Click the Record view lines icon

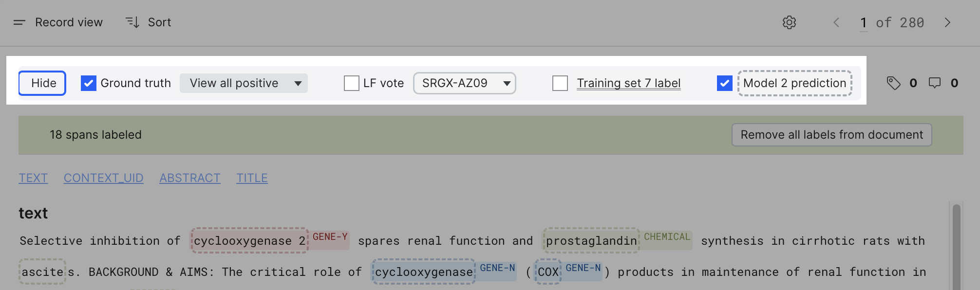point(19,22)
